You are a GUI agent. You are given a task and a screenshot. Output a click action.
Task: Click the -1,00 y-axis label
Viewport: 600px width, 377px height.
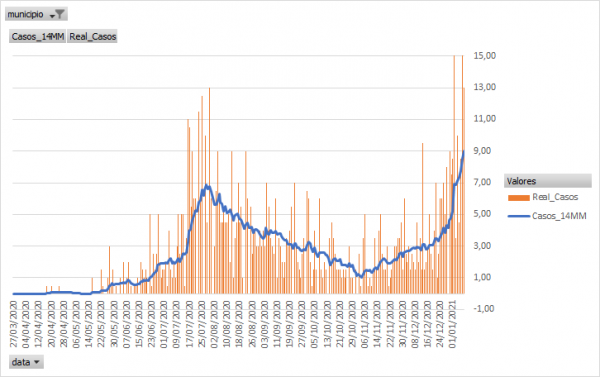point(484,309)
